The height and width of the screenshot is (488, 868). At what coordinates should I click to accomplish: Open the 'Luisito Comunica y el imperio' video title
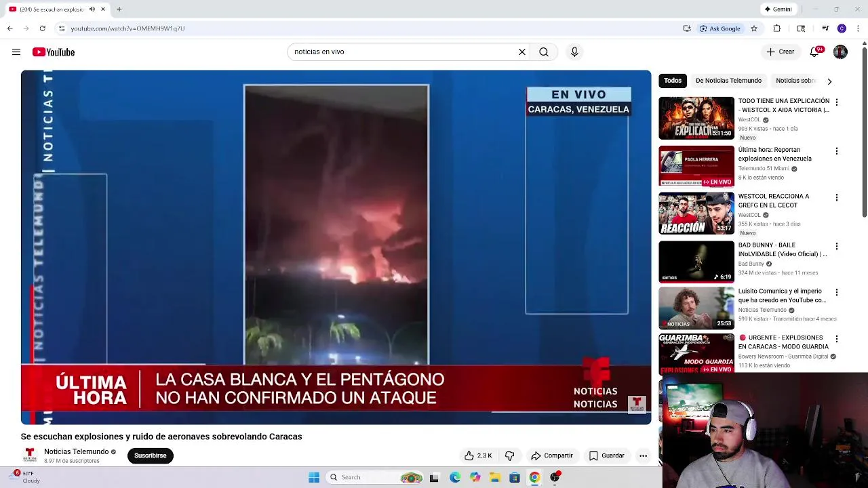(782, 296)
